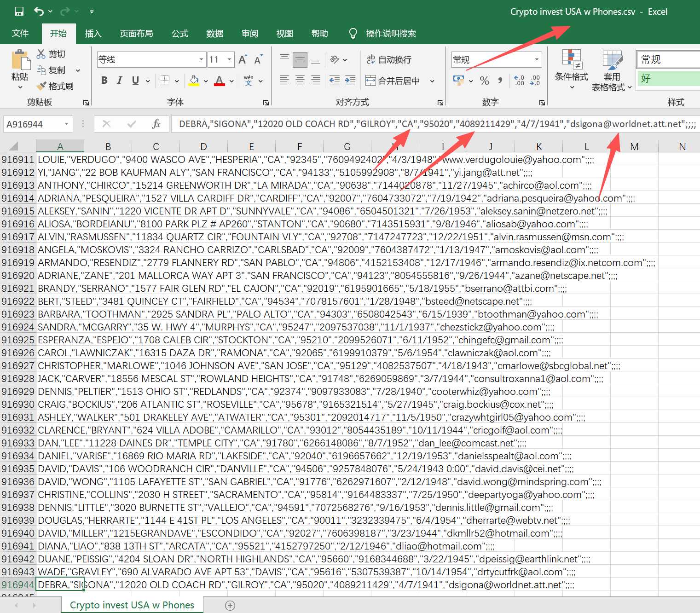Screen dimensions: 700x613
Task: Open Format as Table (套用表格格式)
Action: point(612,70)
